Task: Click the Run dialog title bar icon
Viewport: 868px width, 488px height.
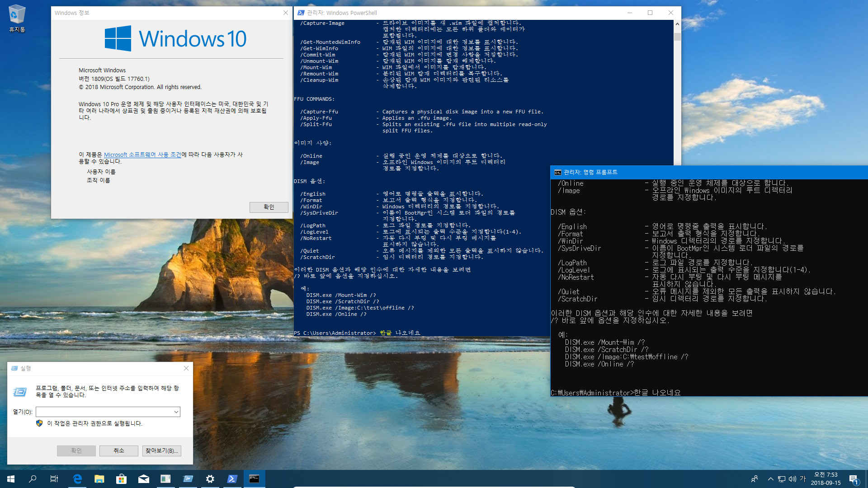Action: [14, 368]
